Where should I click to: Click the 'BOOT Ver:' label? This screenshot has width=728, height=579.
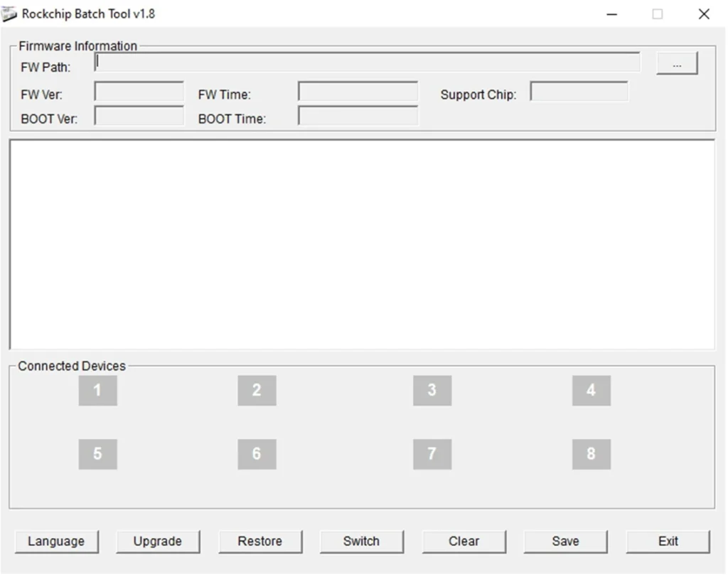pos(49,119)
